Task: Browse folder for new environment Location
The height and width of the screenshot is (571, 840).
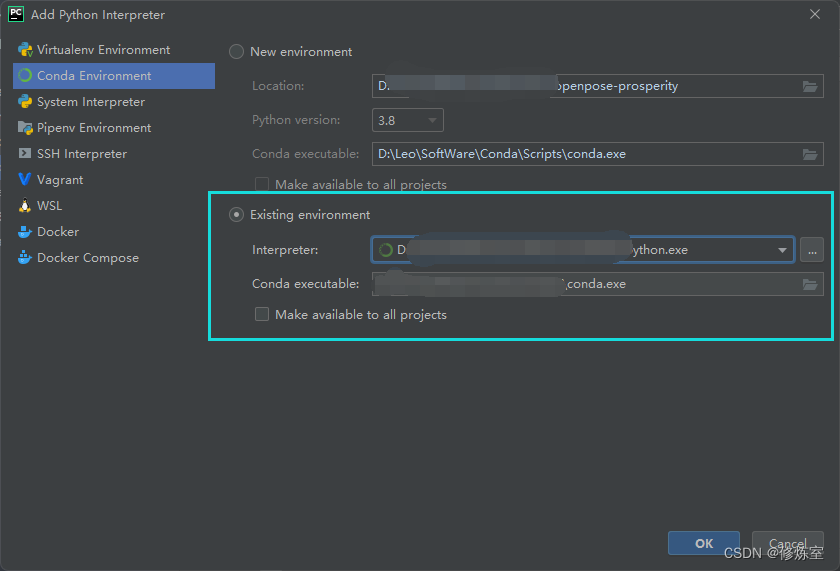Action: 810,86
